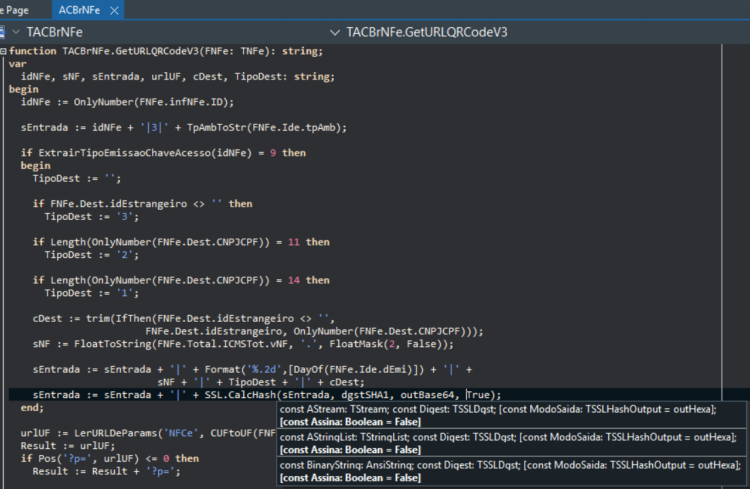Image resolution: width=750 pixels, height=489 pixels.
Task: Click the 'True' argument in CalcHash call
Action: [x=478, y=395]
